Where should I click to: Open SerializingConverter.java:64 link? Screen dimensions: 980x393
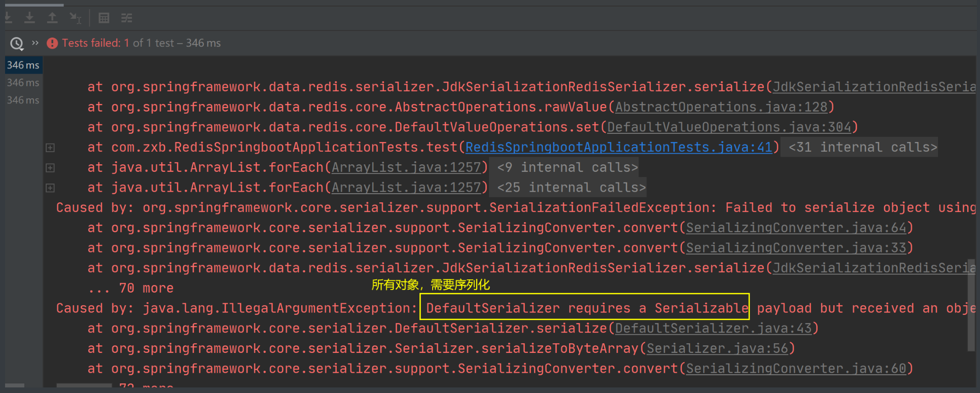coord(796,228)
